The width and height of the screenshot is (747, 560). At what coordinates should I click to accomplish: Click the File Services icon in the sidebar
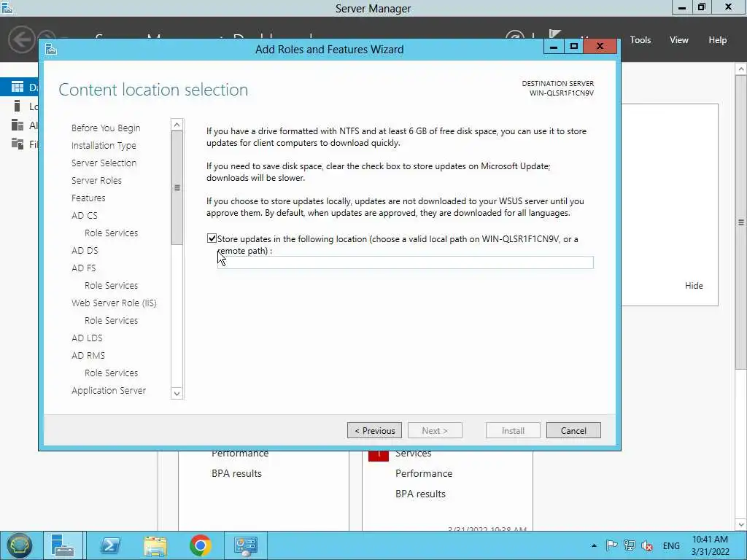[18, 144]
